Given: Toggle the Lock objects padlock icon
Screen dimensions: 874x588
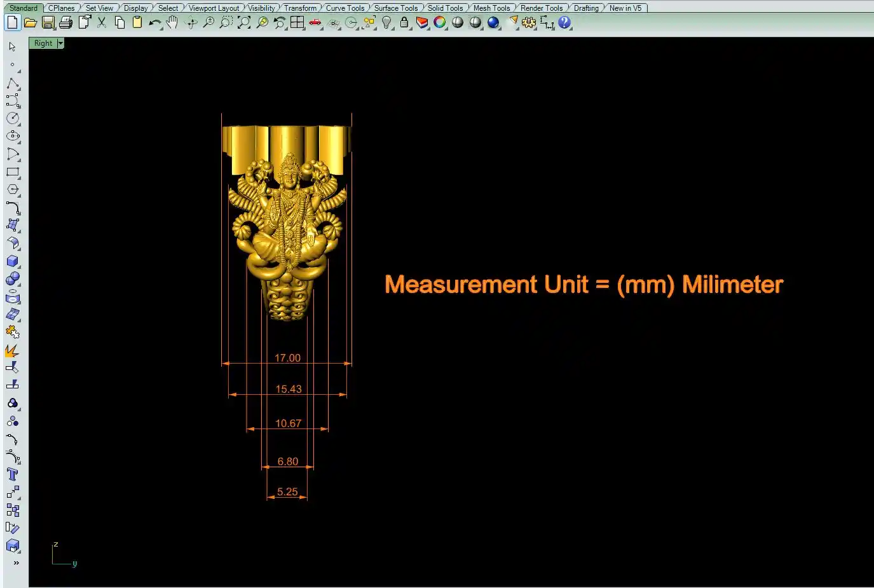Looking at the screenshot, I should (404, 23).
